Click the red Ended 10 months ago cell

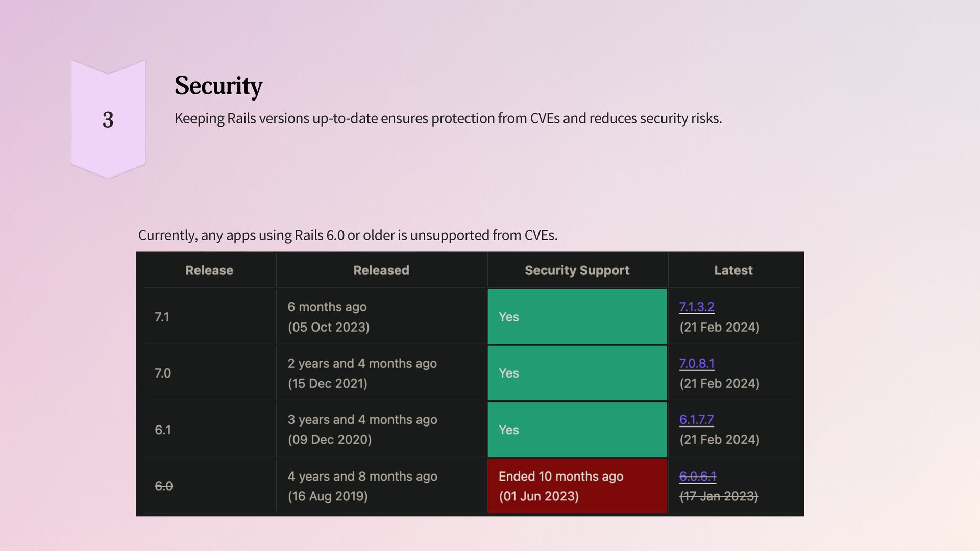click(577, 486)
